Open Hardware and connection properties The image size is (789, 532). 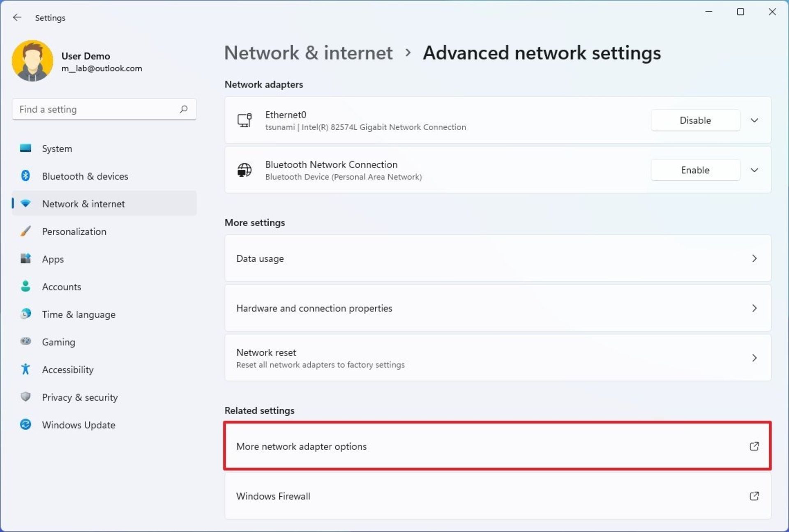pyautogui.click(x=498, y=308)
